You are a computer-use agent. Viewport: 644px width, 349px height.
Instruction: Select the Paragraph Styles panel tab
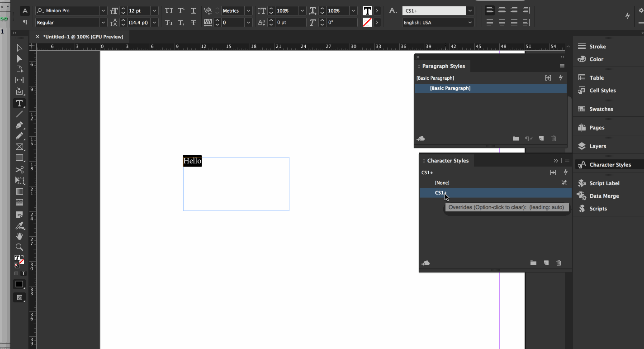pyautogui.click(x=443, y=66)
